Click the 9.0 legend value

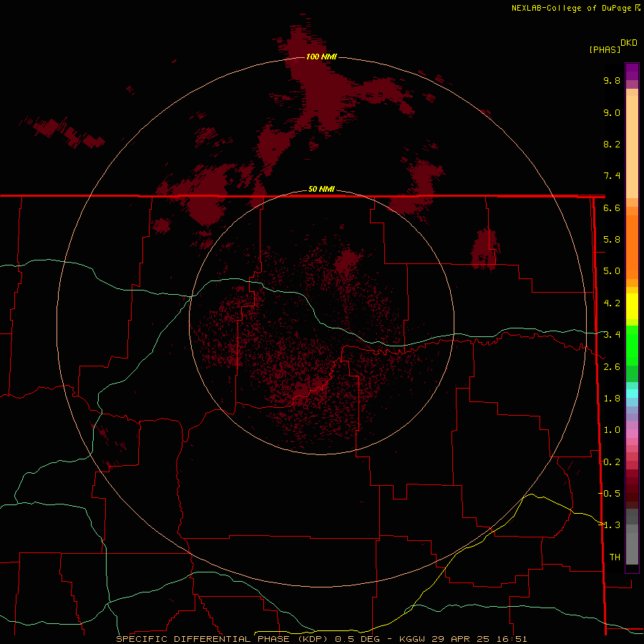612,112
